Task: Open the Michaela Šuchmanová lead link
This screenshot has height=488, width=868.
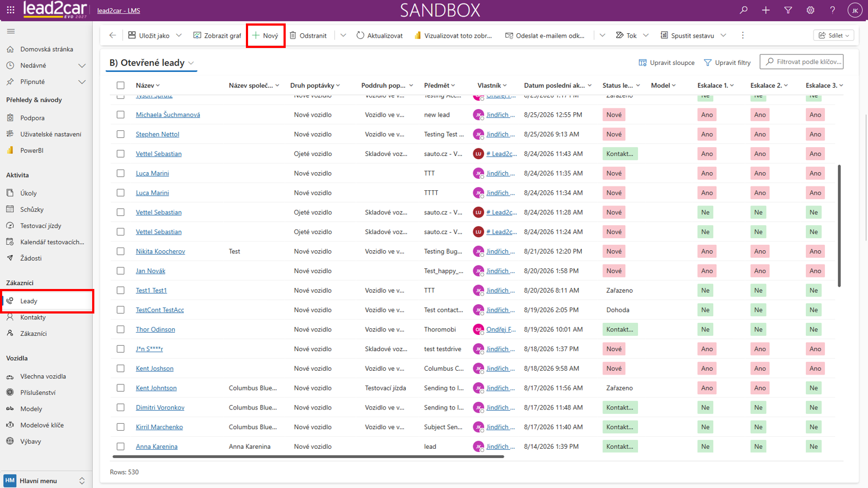Action: [168, 115]
